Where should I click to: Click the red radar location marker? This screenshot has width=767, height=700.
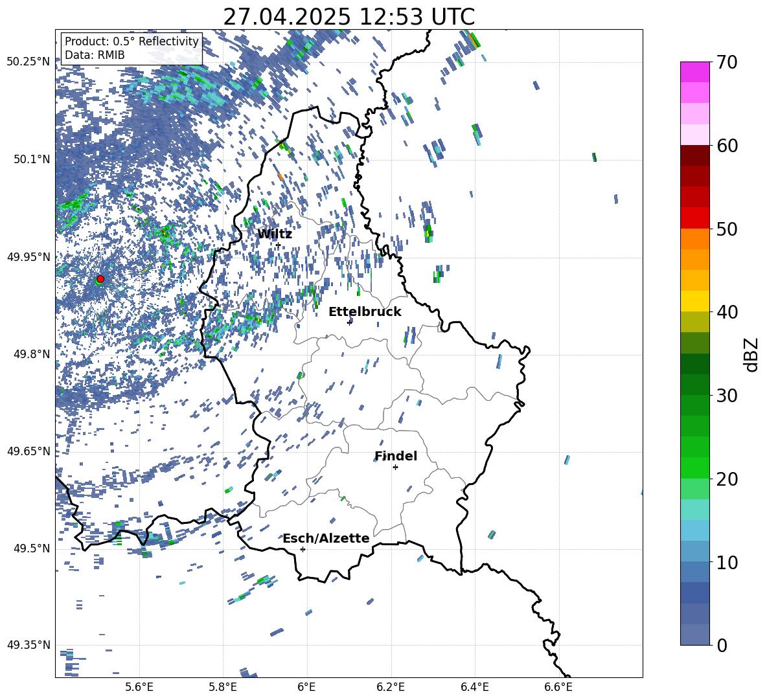tap(100, 279)
